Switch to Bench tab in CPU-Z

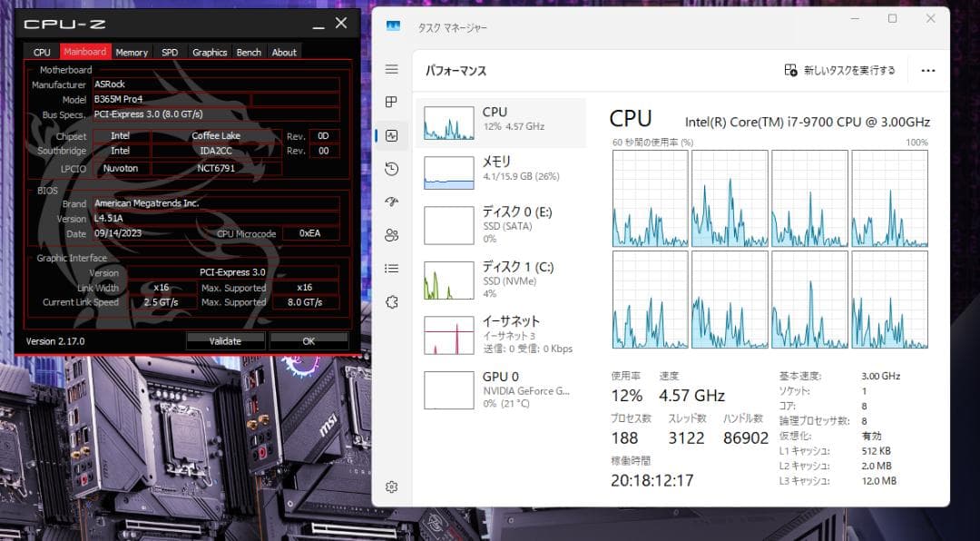click(249, 52)
